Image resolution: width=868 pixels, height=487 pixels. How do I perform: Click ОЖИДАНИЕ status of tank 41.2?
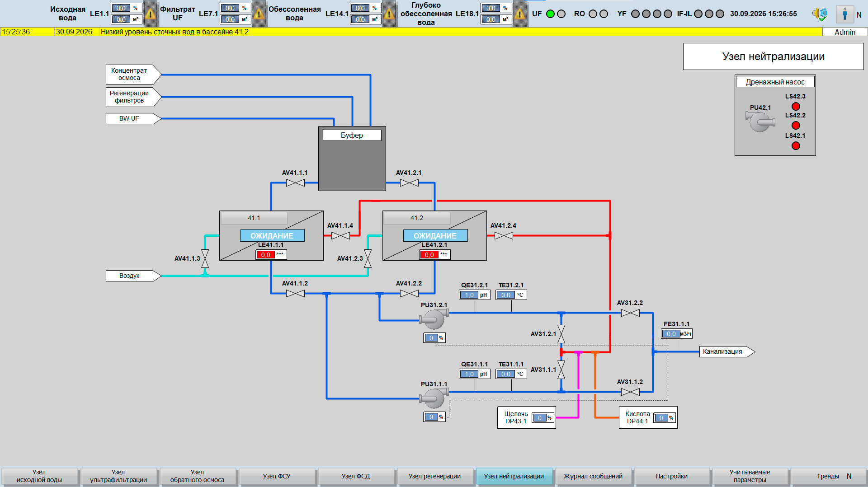(435, 236)
